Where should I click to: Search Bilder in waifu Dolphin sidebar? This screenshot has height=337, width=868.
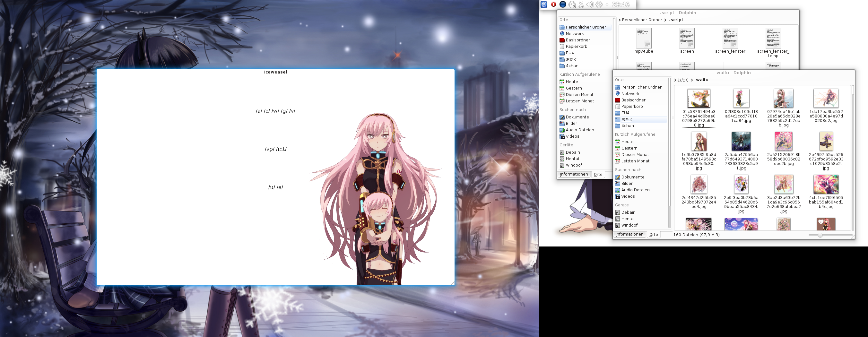click(x=640, y=184)
